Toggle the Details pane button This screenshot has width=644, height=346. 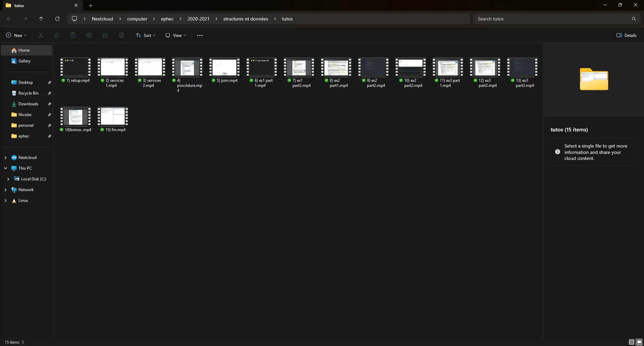(626, 35)
